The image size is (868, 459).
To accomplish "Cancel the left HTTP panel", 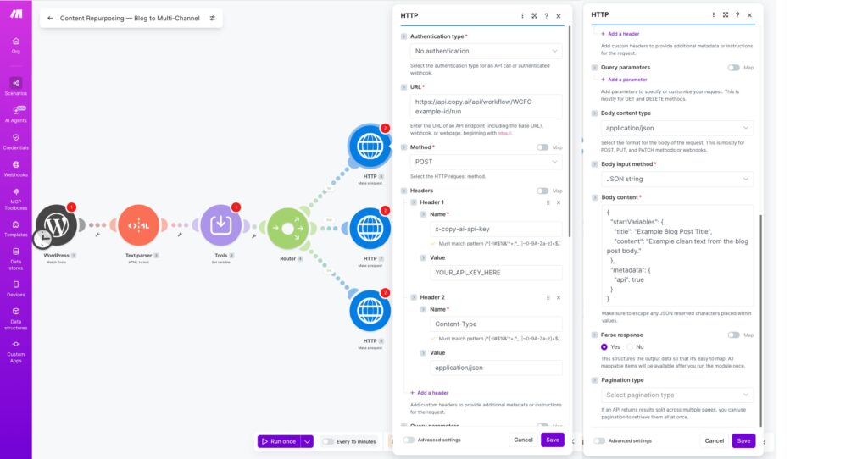I will point(523,440).
